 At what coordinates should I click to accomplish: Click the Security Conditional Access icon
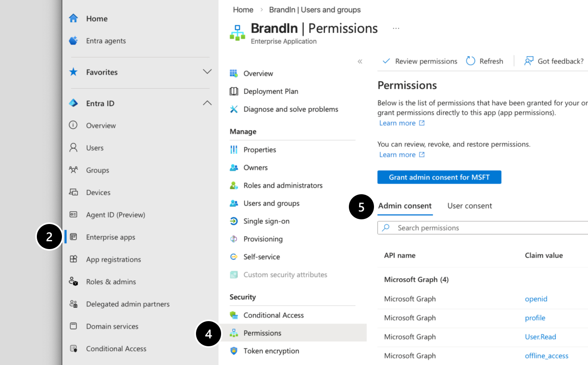pos(234,315)
